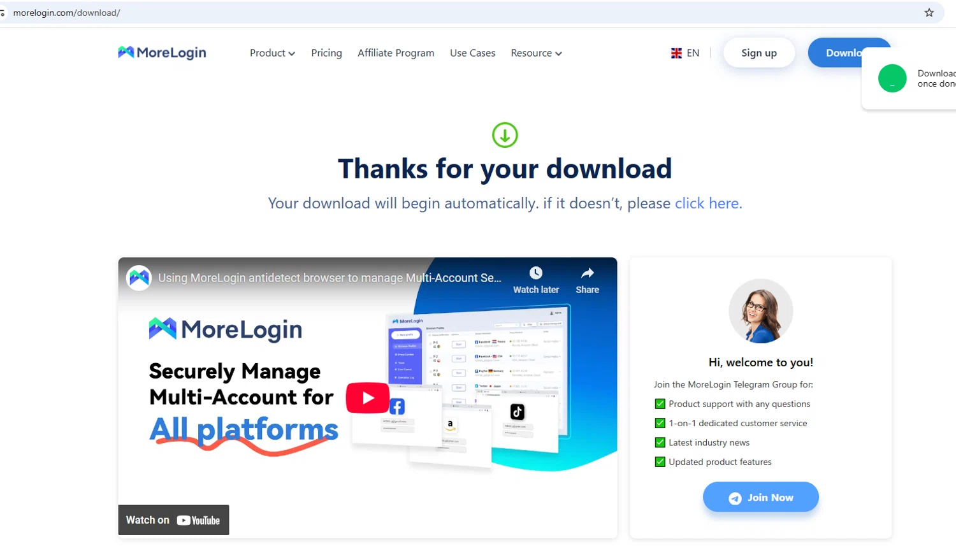
Task: Click the Watch later clock icon
Action: pyautogui.click(x=536, y=273)
